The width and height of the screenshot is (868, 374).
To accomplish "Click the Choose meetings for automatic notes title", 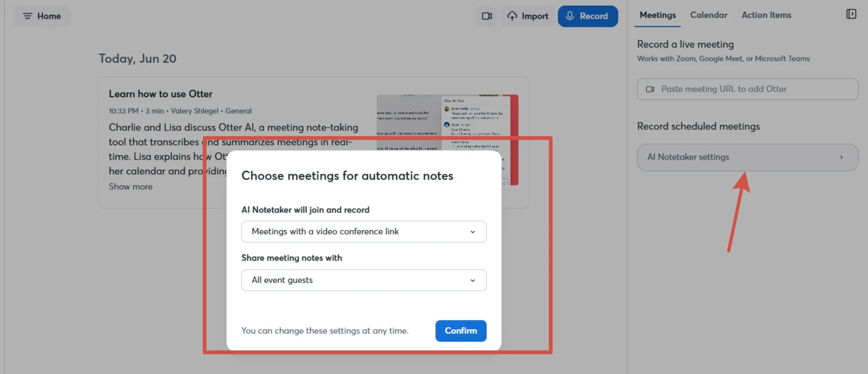I will 347,176.
